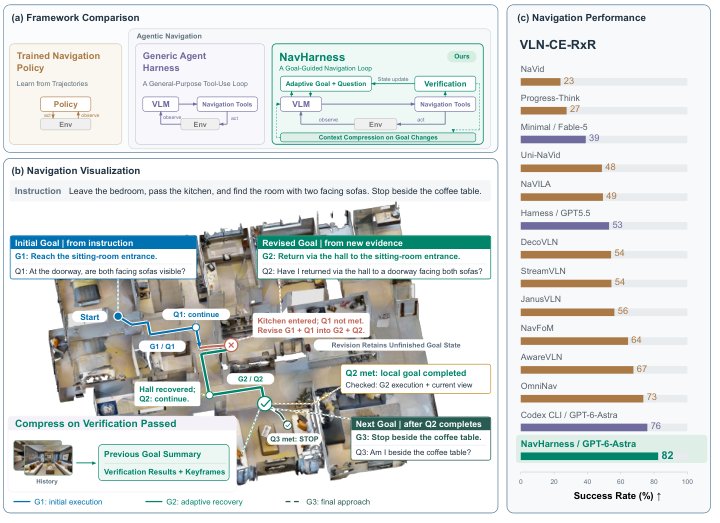The width and height of the screenshot is (720, 523).
Task: Click the blue Start dot on the map
Action: pos(118,316)
